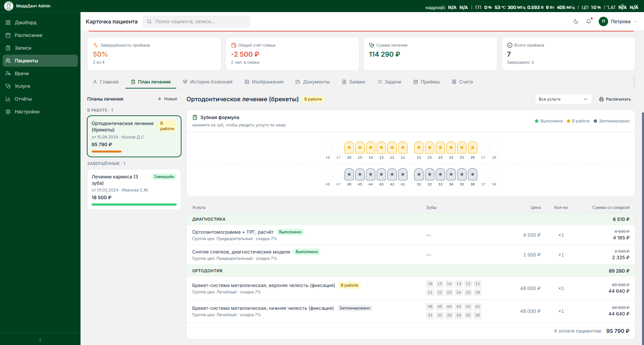644x345 pixels.
Task: Select the Ортодонтическое лечение (брекеты) plan card
Action: 134,136
